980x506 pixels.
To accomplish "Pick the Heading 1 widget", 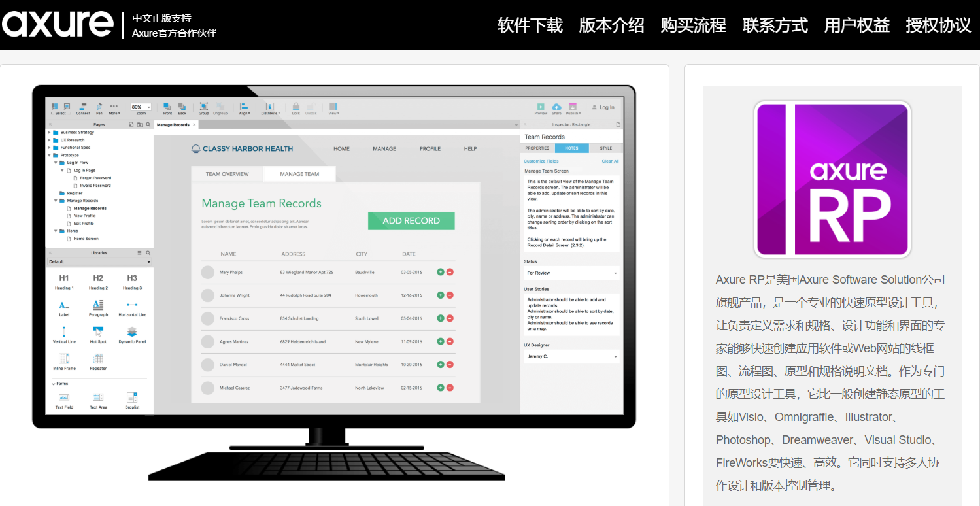I will [x=64, y=282].
